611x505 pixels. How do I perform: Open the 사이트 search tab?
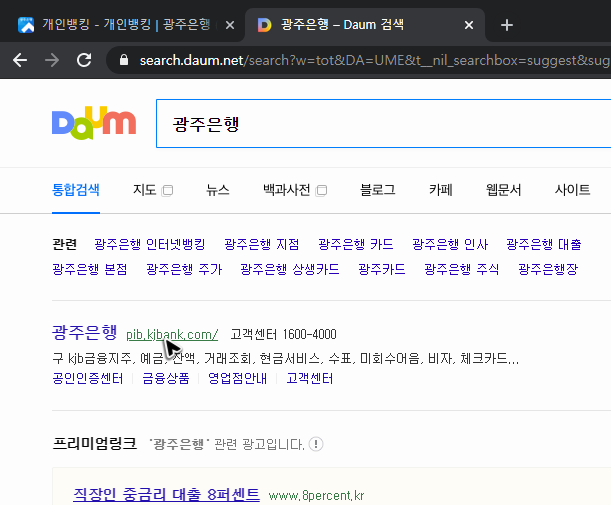[572, 190]
